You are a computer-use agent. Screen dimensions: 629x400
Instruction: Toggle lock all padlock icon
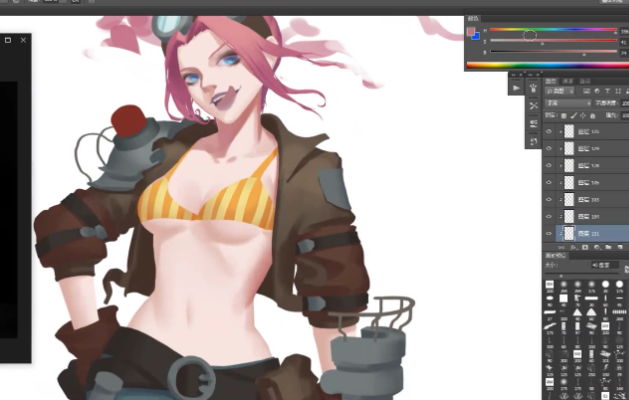592,116
